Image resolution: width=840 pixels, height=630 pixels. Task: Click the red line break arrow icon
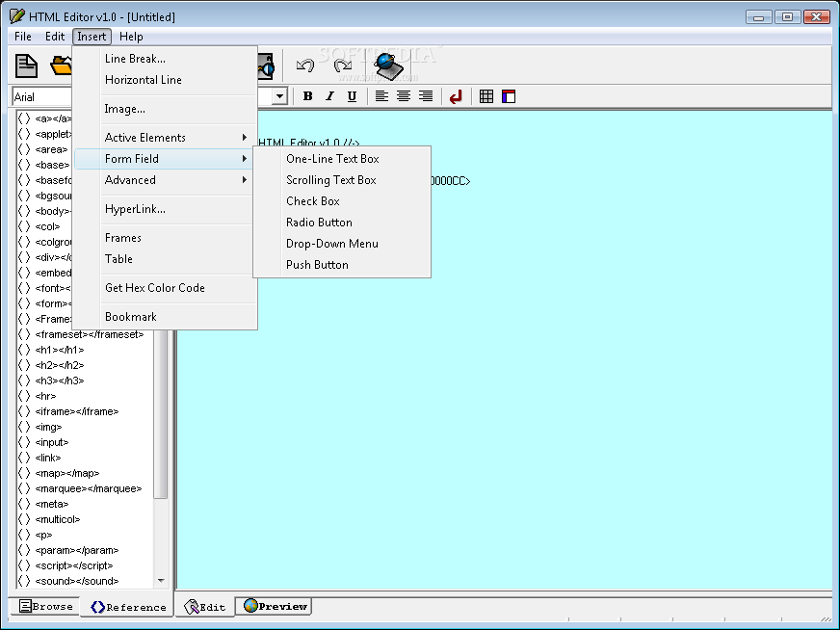[456, 97]
